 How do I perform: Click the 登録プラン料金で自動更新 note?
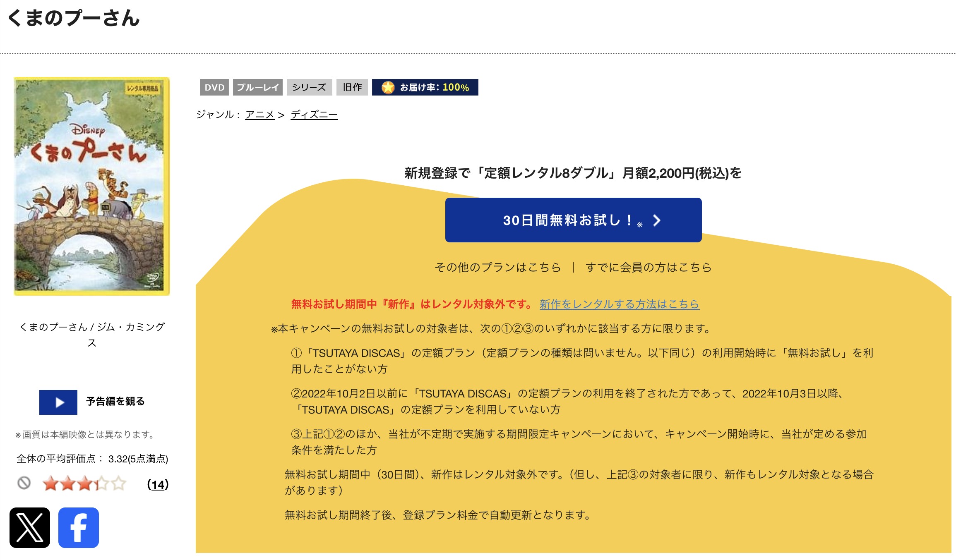tap(438, 515)
